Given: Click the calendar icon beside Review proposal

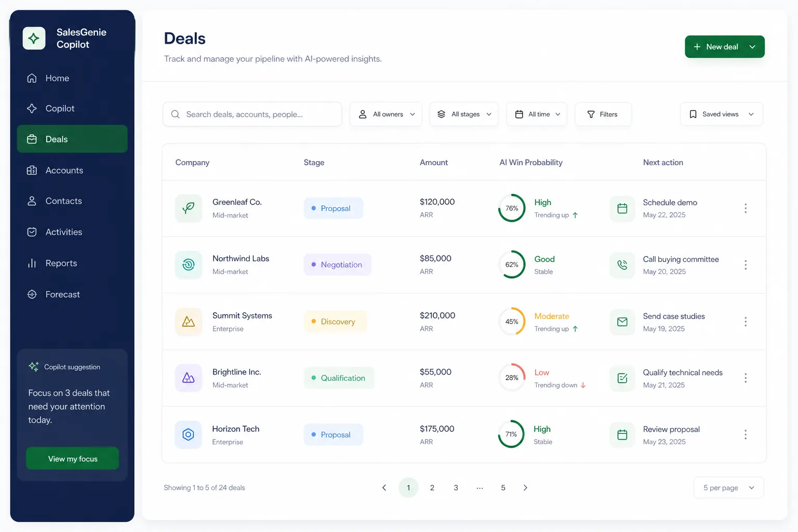Looking at the screenshot, I should [622, 435].
